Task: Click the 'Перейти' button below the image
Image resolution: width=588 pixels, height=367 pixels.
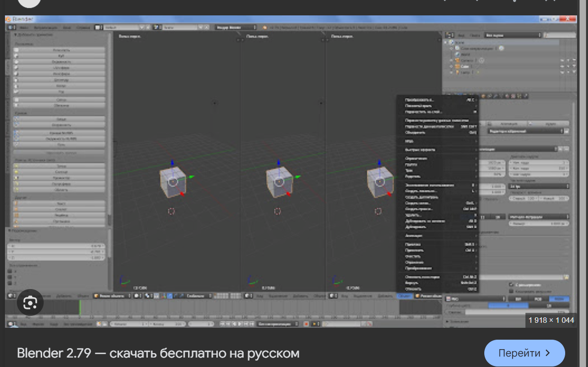Action: coord(524,353)
